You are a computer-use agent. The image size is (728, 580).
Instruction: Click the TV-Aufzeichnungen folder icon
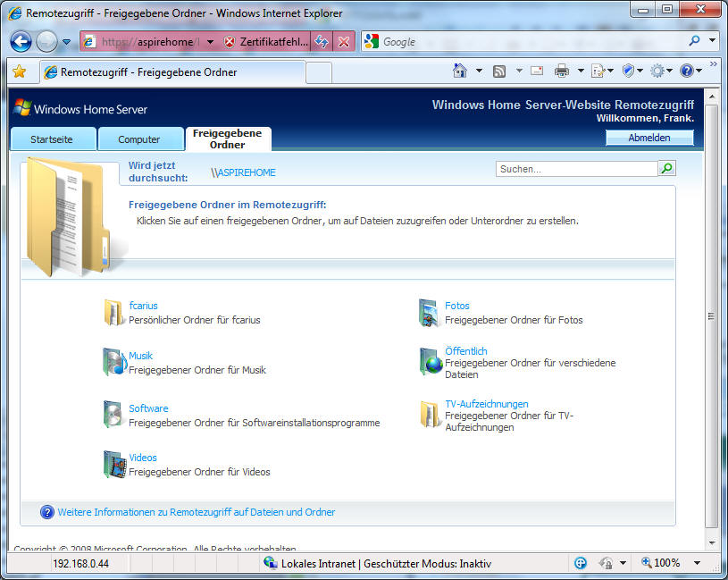(430, 414)
